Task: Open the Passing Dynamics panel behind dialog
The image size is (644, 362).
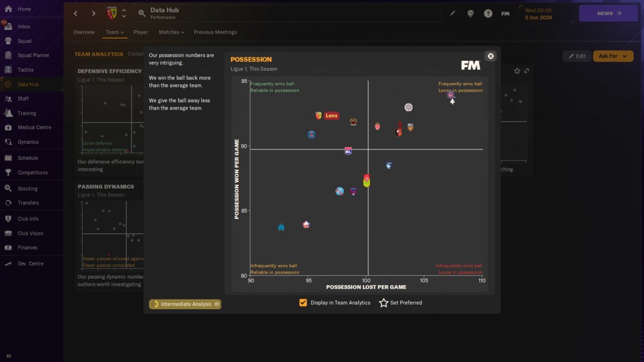Action: (109, 235)
